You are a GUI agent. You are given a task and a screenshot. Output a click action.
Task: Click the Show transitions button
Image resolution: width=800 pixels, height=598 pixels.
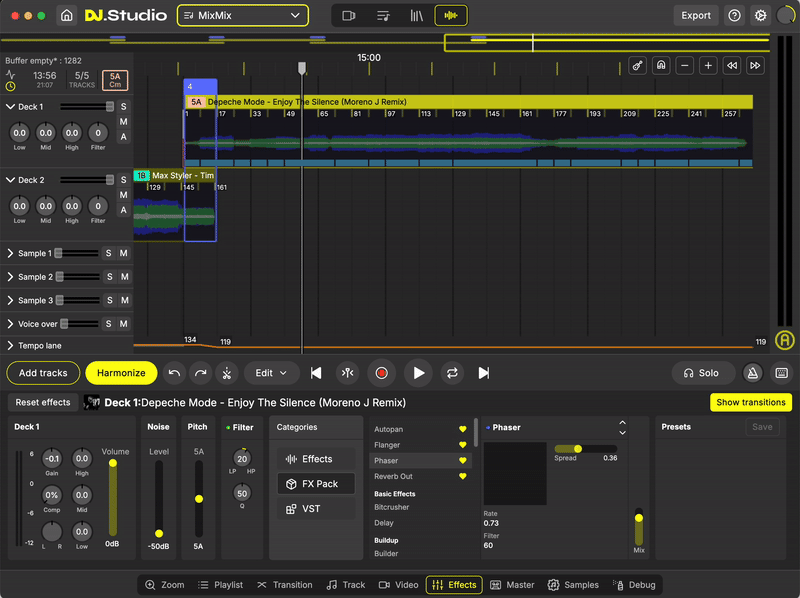pyautogui.click(x=750, y=402)
